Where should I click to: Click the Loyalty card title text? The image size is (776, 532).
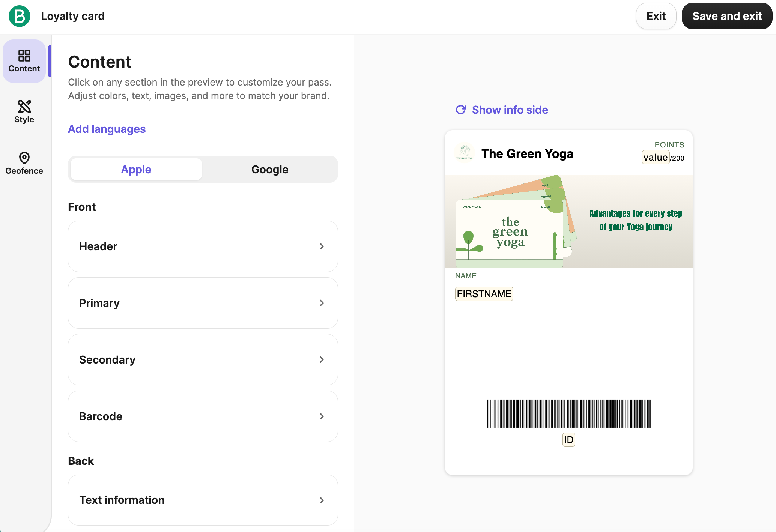pos(73,16)
